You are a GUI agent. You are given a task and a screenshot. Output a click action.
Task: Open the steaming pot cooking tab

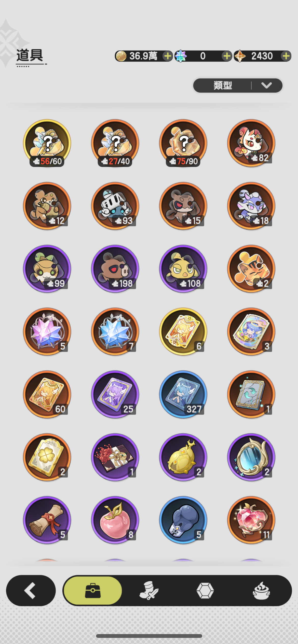(261, 591)
